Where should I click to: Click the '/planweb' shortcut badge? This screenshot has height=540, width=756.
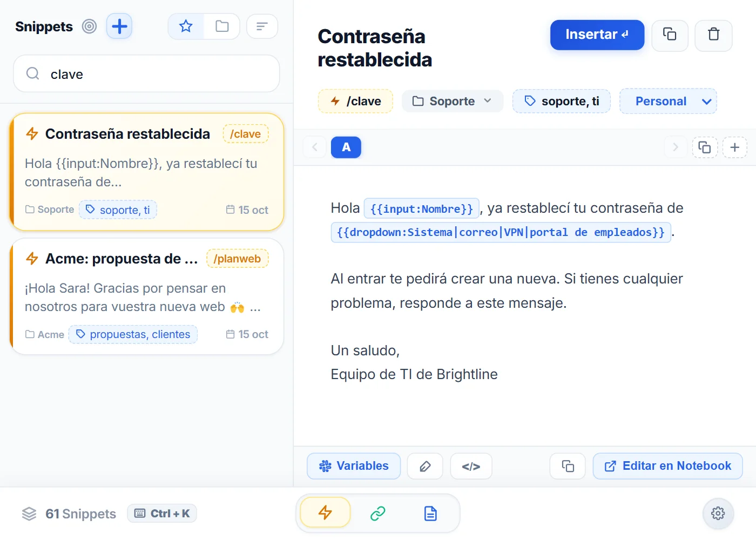click(x=237, y=259)
